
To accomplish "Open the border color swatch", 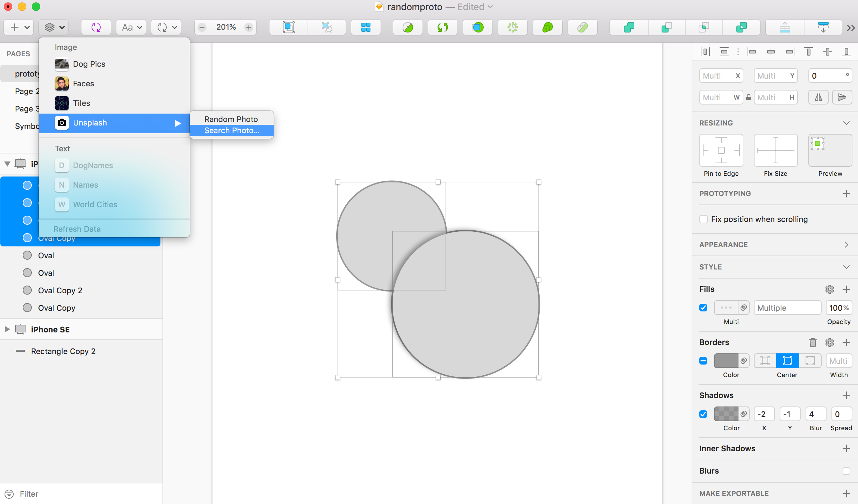I will (x=726, y=361).
